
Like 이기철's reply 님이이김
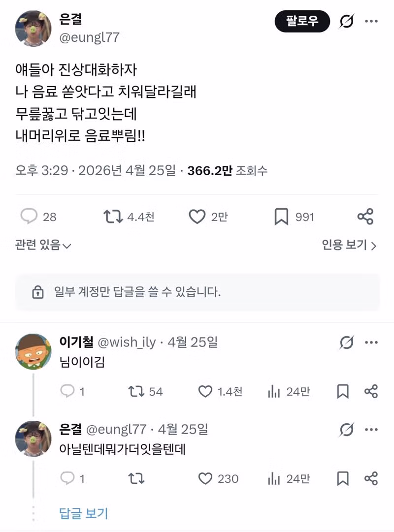click(x=205, y=391)
